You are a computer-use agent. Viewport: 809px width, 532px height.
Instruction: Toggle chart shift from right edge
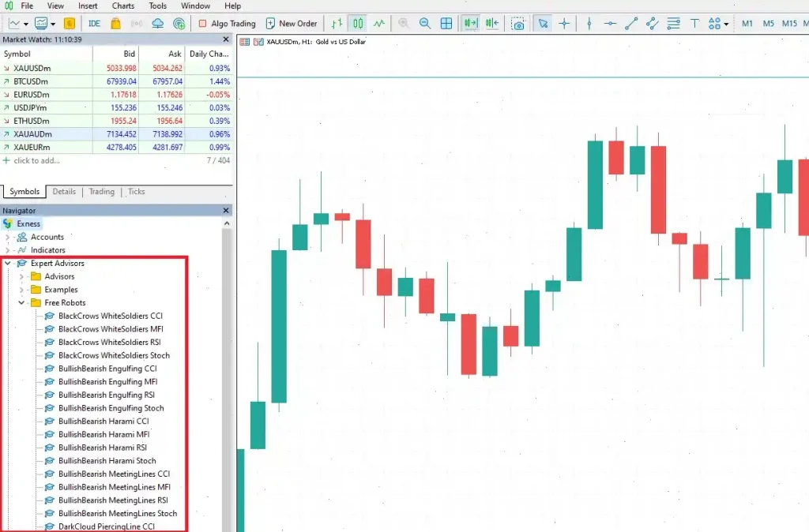491,23
